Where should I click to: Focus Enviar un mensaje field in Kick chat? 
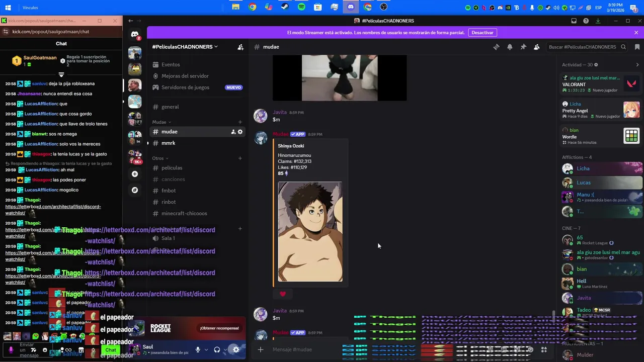click(27, 349)
